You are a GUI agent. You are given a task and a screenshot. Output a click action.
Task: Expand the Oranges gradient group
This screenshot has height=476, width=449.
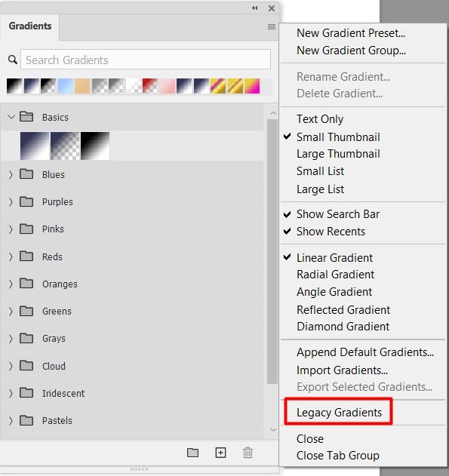[x=11, y=284]
